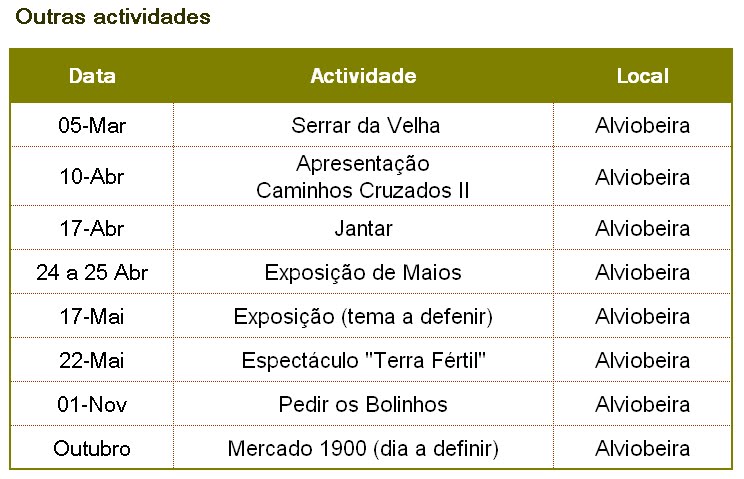Select 'Exposição (tema a defenir)' cell
This screenshot has height=479, width=744.
363,316
